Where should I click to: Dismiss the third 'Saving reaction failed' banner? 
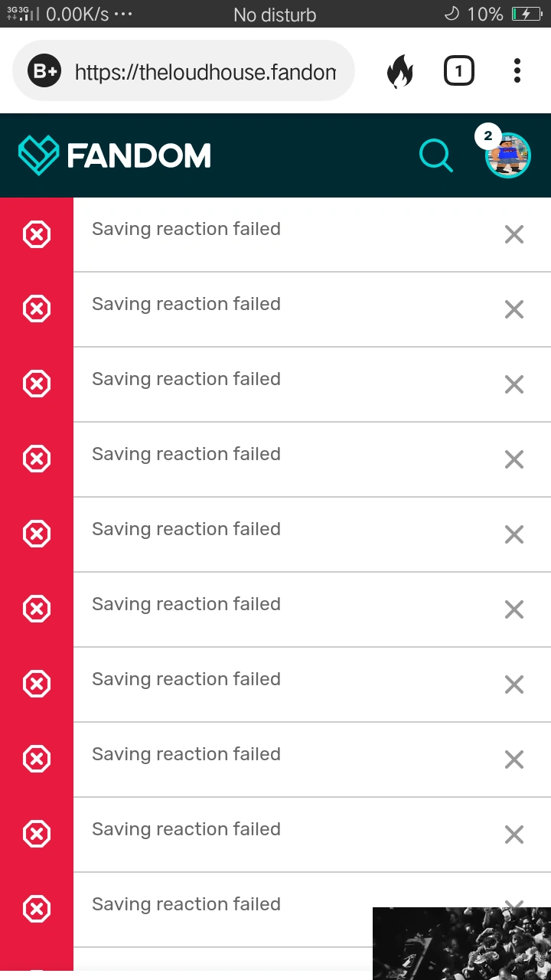tap(514, 384)
